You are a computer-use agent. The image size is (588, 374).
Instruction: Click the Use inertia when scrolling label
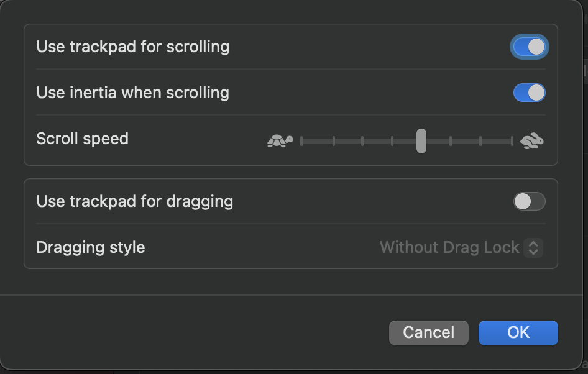pos(133,93)
